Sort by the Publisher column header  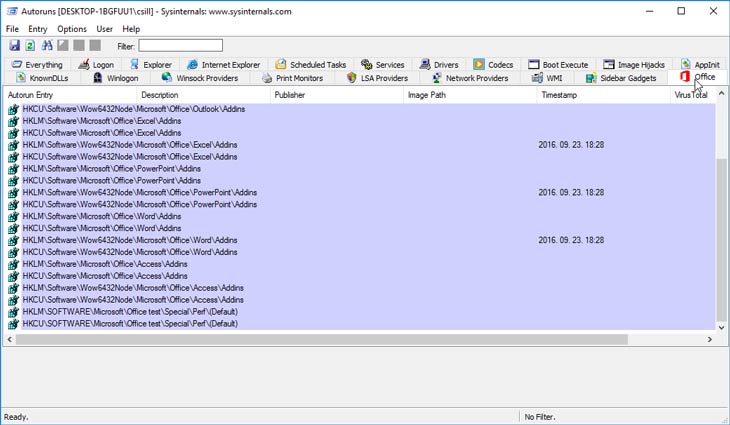click(335, 95)
